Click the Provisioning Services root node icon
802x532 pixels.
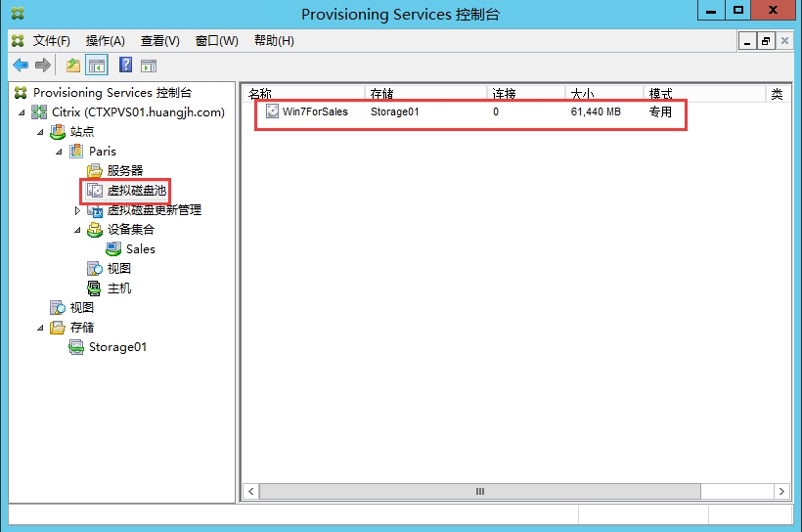pos(21,93)
